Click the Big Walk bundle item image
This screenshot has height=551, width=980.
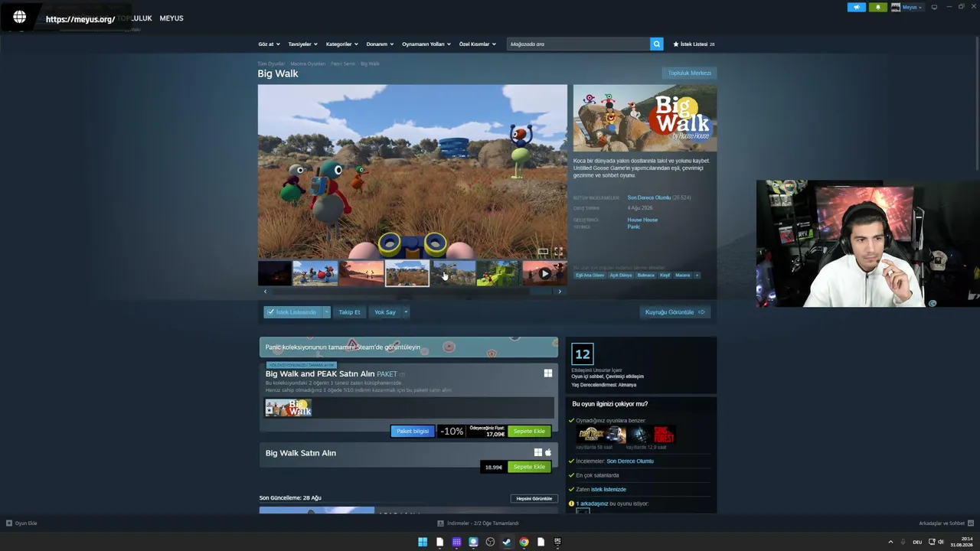[x=289, y=408]
